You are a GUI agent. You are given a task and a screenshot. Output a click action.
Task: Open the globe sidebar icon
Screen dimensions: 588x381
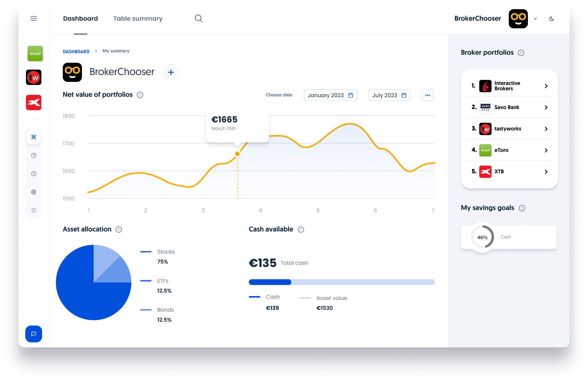click(x=34, y=192)
